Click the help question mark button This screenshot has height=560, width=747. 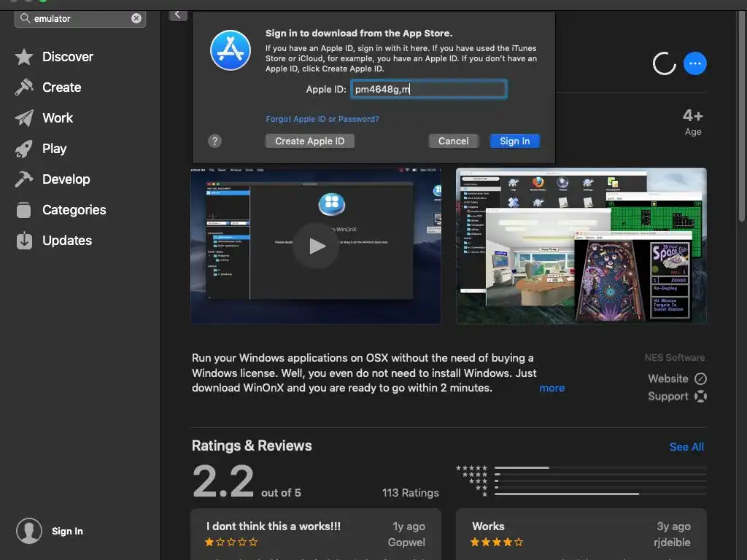tap(215, 141)
